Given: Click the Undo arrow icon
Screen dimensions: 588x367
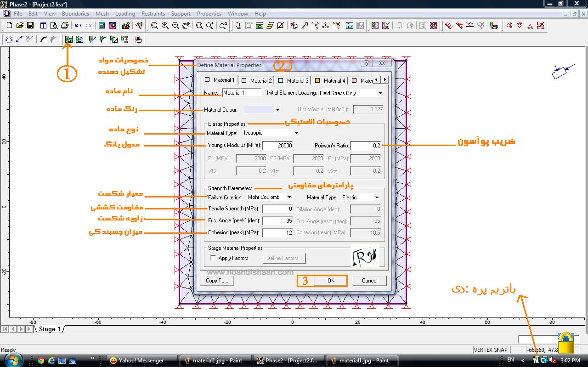Looking at the screenshot, I should 78,26.
